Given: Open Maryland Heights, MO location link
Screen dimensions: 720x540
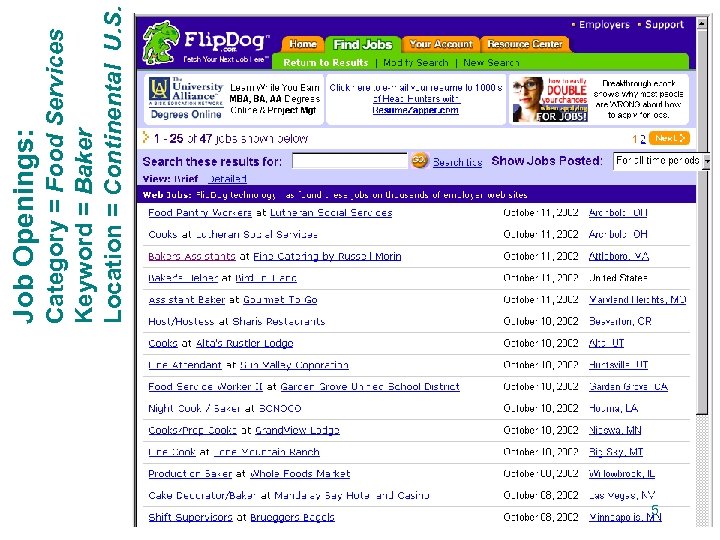Looking at the screenshot, I should tap(637, 300).
